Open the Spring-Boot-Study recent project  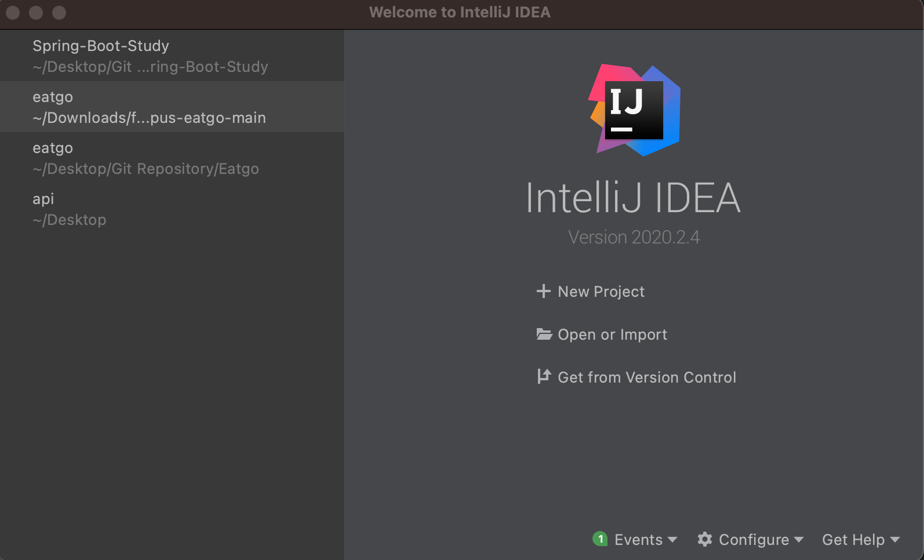(x=172, y=56)
